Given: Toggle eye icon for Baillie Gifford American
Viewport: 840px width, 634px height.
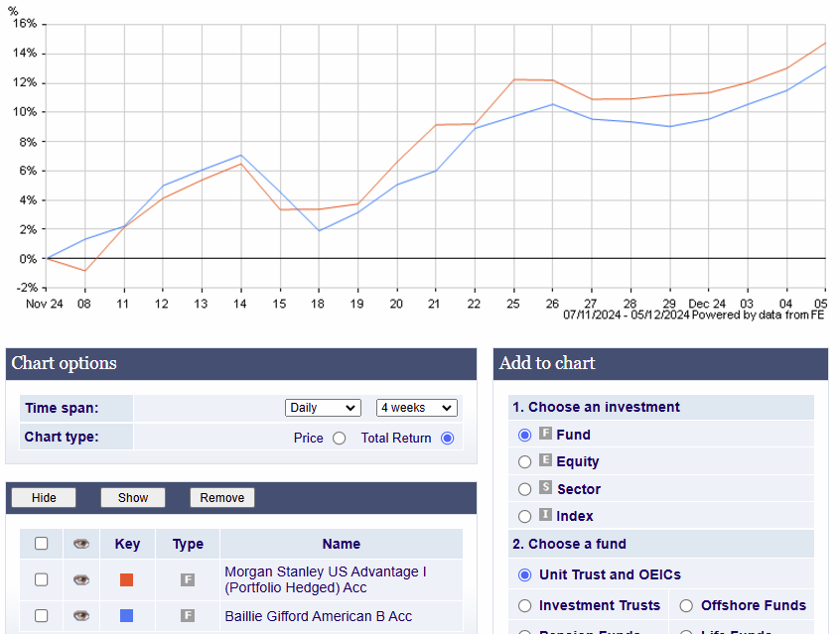Looking at the screenshot, I should point(81,616).
